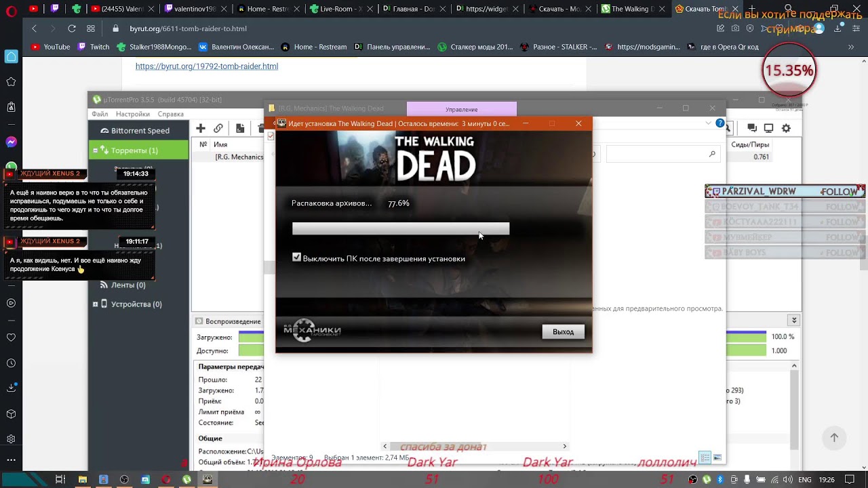Open Opera sidebar settings gear icon
The width and height of the screenshot is (868, 488).
11,439
